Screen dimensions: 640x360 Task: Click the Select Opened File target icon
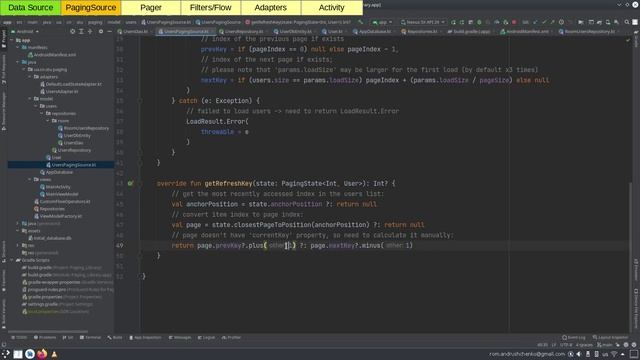[x=72, y=31]
